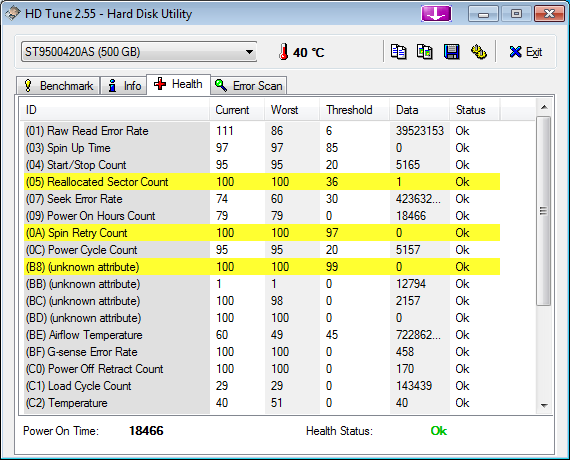
Task: Click the data value 12794
Action: coord(411,284)
